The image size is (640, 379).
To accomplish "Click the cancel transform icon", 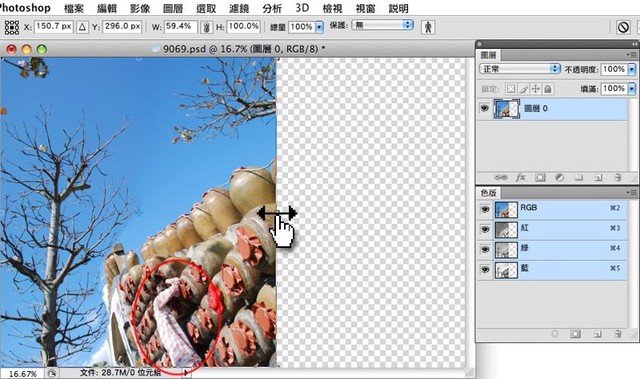I will click(623, 27).
